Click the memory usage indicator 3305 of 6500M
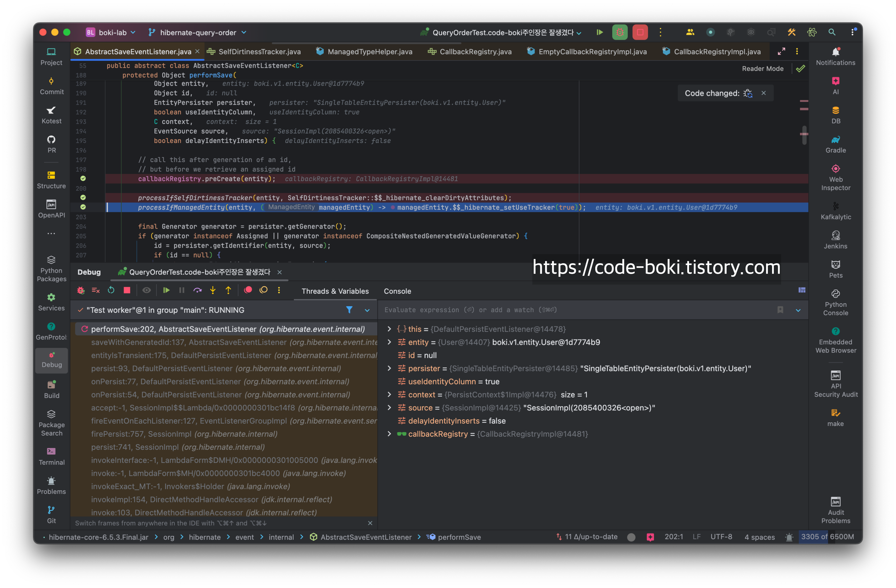 [827, 537]
